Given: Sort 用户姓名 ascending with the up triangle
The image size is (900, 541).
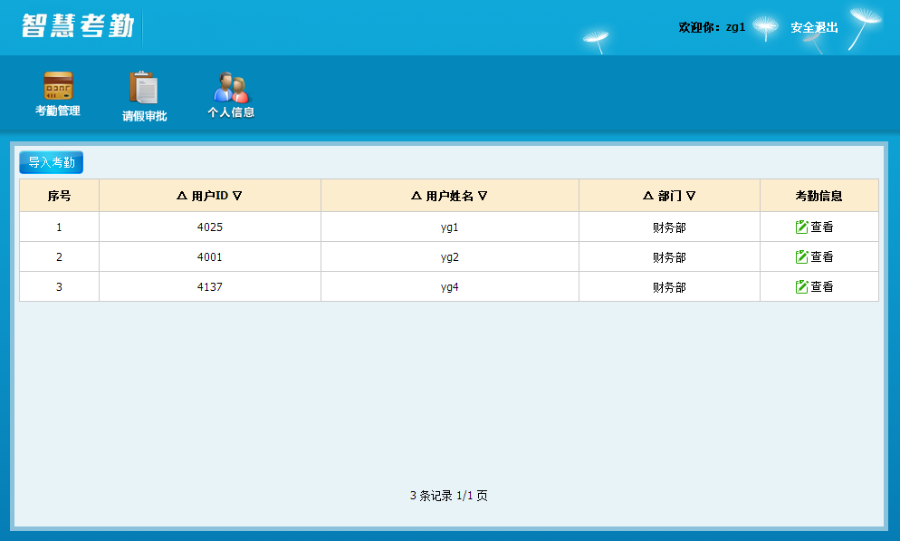Looking at the screenshot, I should tap(416, 196).
